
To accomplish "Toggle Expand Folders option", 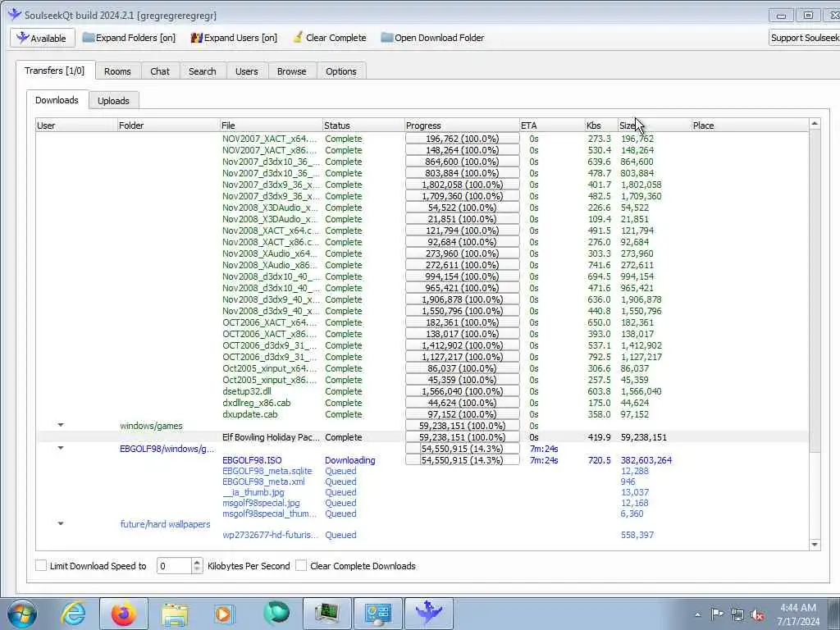I will (x=129, y=38).
